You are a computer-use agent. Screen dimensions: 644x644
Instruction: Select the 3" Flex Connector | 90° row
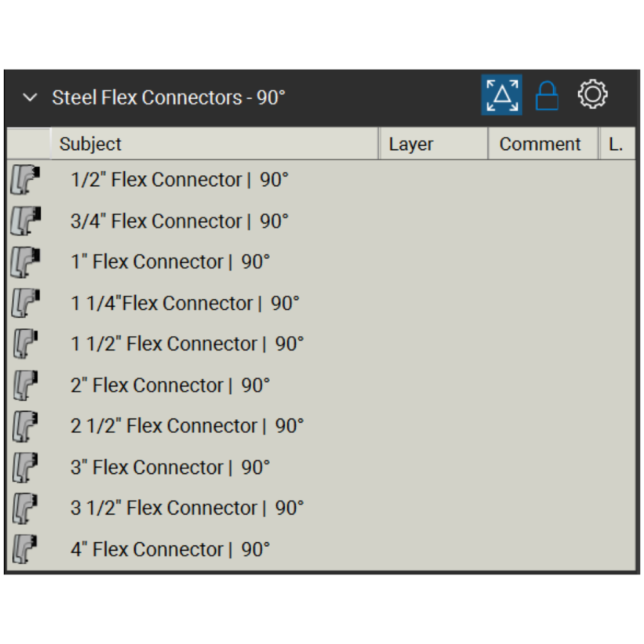pos(170,467)
